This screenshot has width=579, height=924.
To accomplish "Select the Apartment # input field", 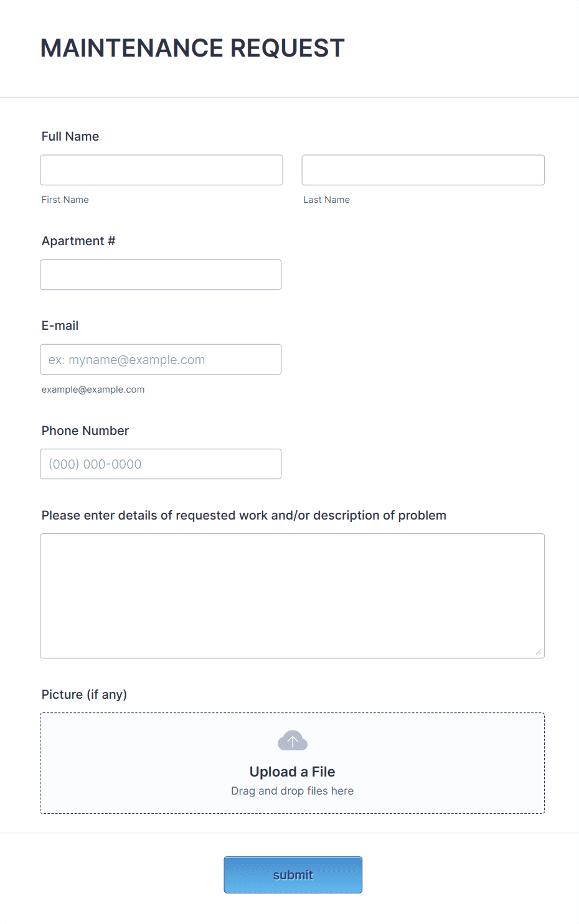I will pyautogui.click(x=161, y=274).
